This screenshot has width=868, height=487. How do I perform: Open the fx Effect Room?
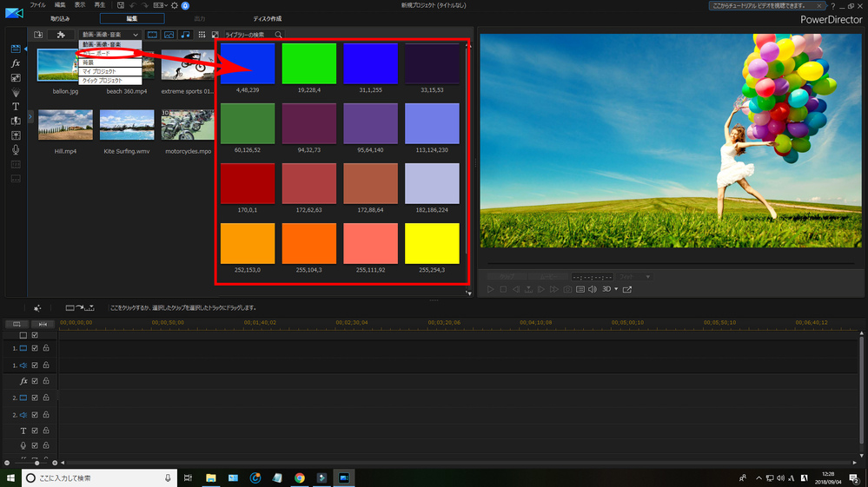pos(16,63)
